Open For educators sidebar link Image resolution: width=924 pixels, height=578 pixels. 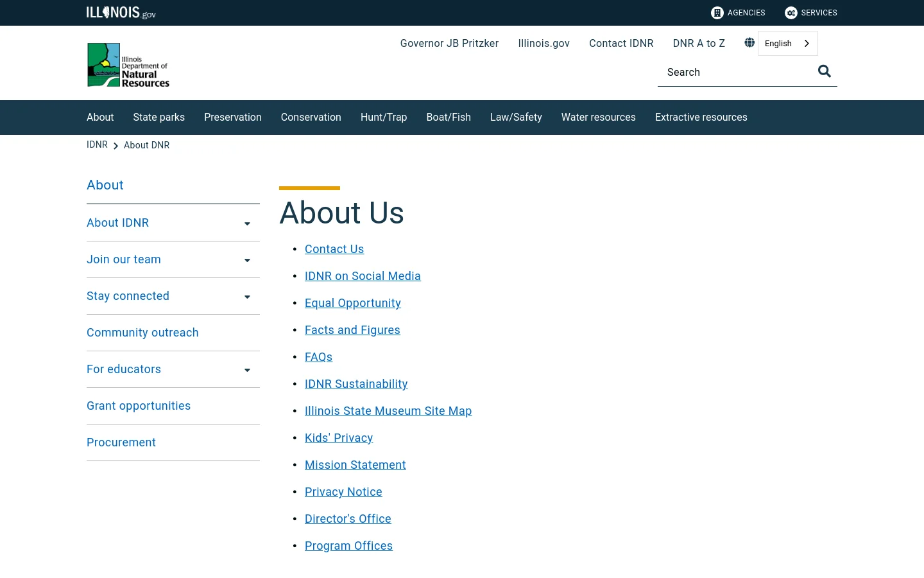(124, 369)
